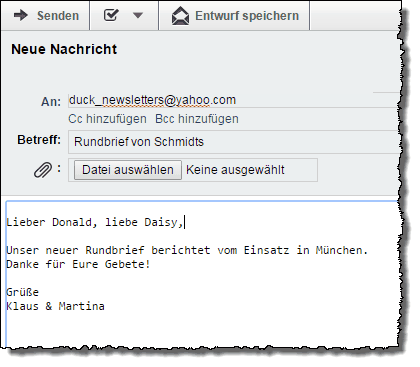Place the cursor in the 'Lieber Donald' greeting line
The image size is (420, 367).
[95, 222]
